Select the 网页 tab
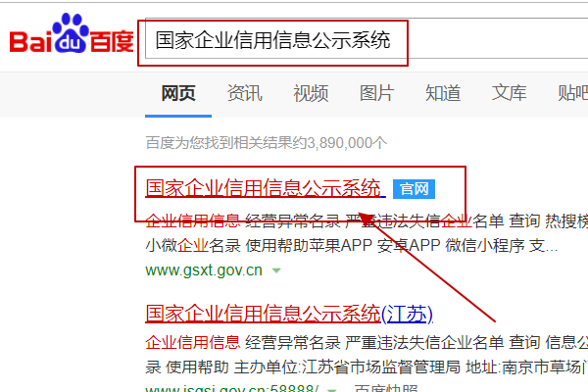The image size is (588, 392). pyautogui.click(x=178, y=93)
